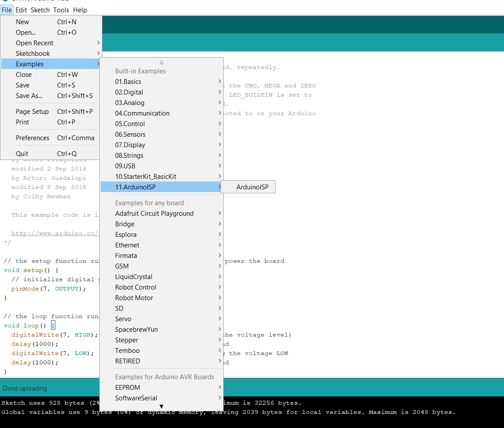Open the Edit menu
Viewport: 504px width, 428px height.
pyautogui.click(x=21, y=10)
